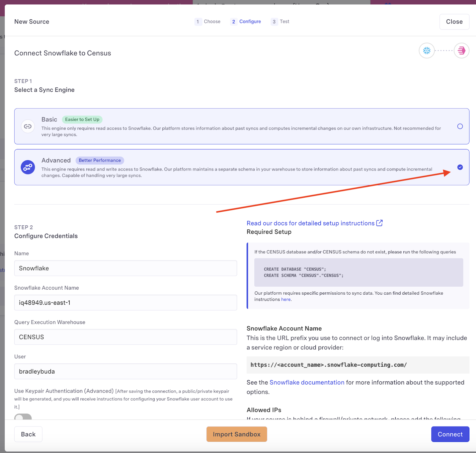Click the Query Execution Warehouse field
This screenshot has width=476, height=453.
[126, 337]
